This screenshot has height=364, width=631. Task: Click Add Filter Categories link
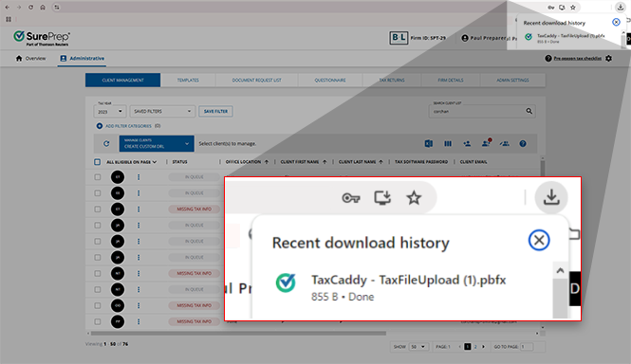coord(128,126)
